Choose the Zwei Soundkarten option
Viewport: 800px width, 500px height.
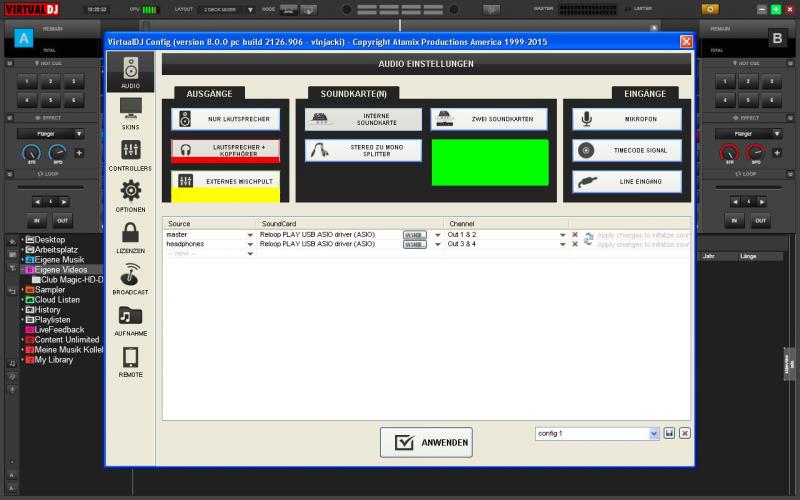click(x=489, y=119)
